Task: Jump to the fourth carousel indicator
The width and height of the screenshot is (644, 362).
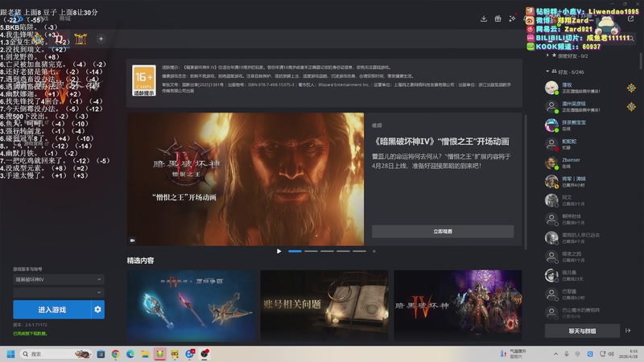Action: [x=344, y=251]
